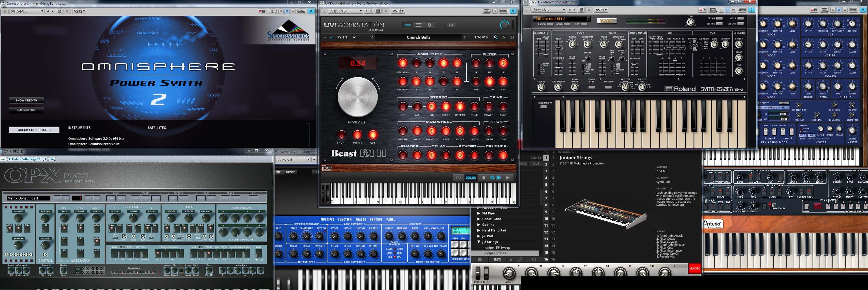Open the arpeggiator note icon in UVIWorkstation
This screenshot has width=868, height=290.
click(x=512, y=37)
